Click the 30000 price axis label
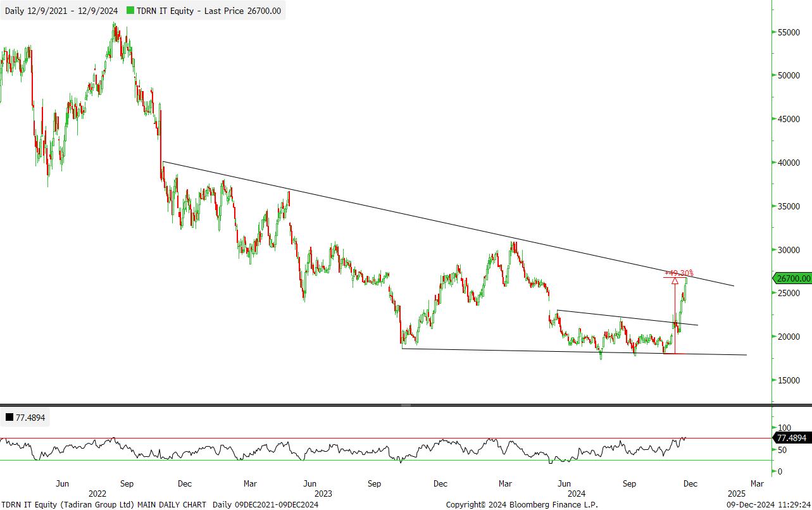The image size is (812, 510). coord(789,250)
